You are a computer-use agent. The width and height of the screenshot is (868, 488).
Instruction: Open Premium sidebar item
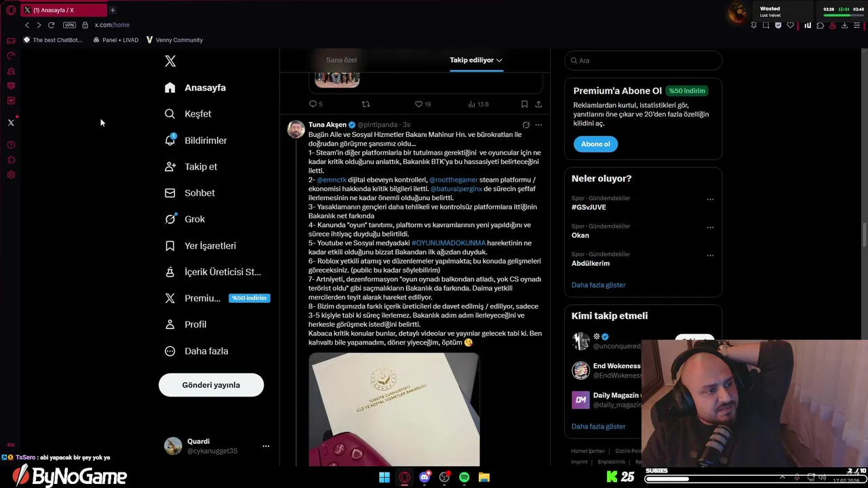pos(217,298)
